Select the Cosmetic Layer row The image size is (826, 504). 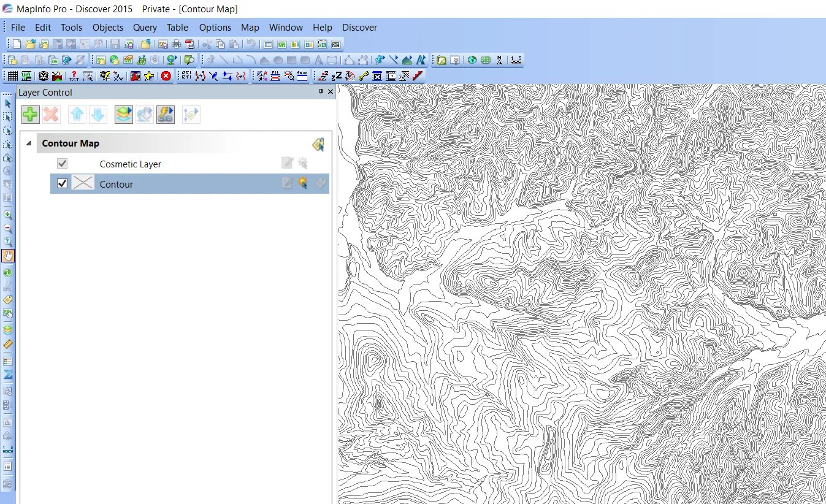[x=130, y=163]
